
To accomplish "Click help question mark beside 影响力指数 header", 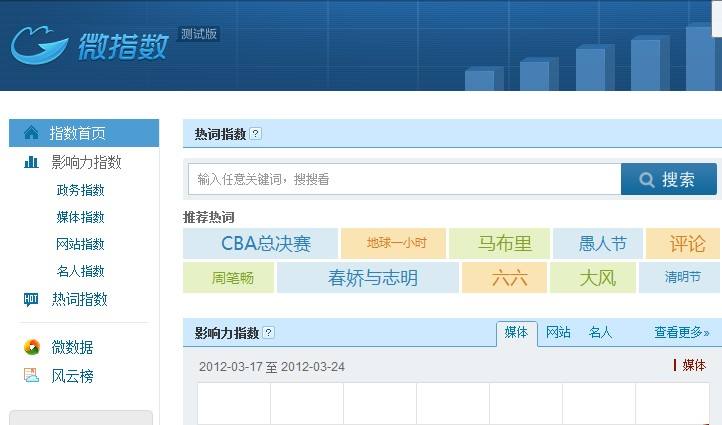I will click(x=268, y=332).
